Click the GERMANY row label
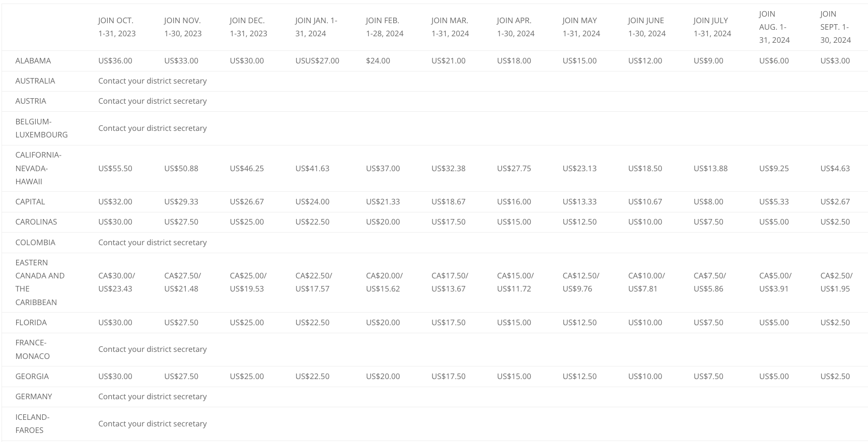 pos(34,397)
